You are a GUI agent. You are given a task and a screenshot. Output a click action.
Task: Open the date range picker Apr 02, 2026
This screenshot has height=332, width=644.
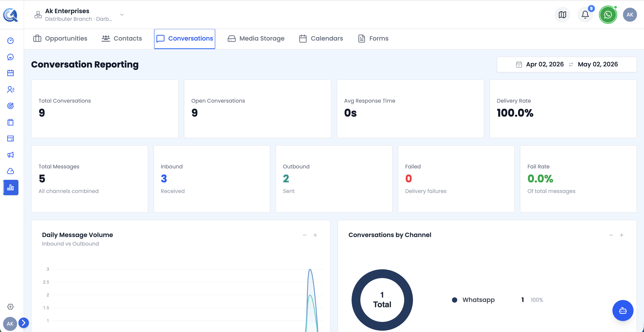(545, 64)
